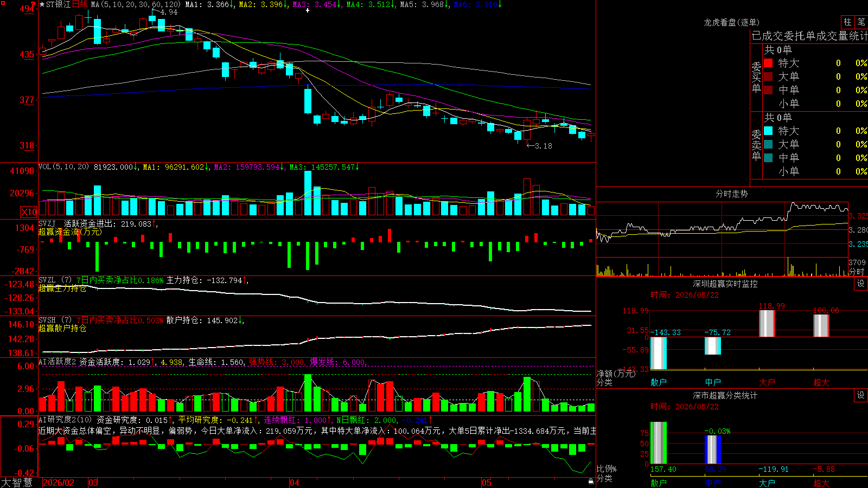Click the cyan 特大 sell-order swatch

[x=768, y=131]
